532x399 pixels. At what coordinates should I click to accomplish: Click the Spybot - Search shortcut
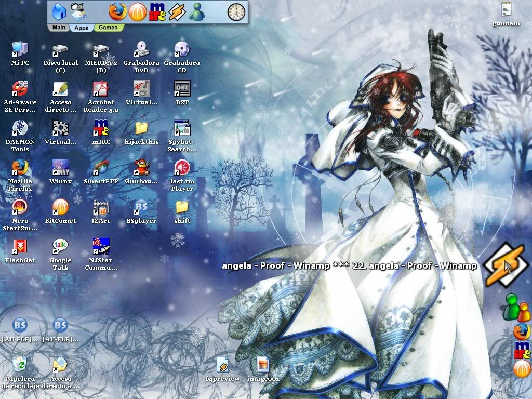(182, 136)
